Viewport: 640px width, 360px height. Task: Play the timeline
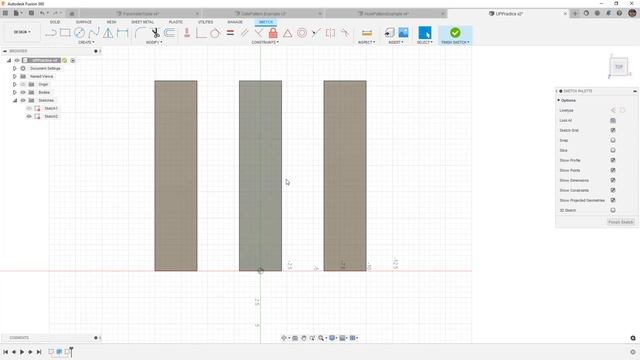(22, 352)
